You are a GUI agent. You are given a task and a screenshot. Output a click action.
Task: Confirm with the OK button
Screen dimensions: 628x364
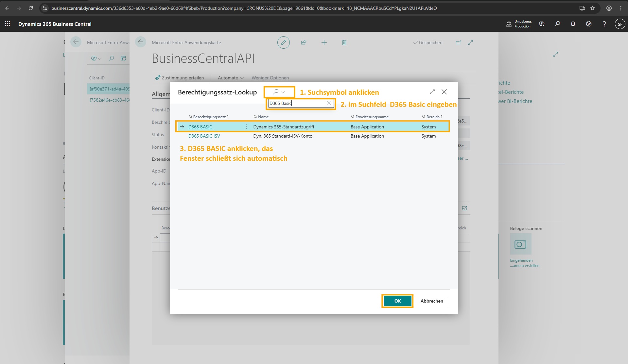click(397, 301)
